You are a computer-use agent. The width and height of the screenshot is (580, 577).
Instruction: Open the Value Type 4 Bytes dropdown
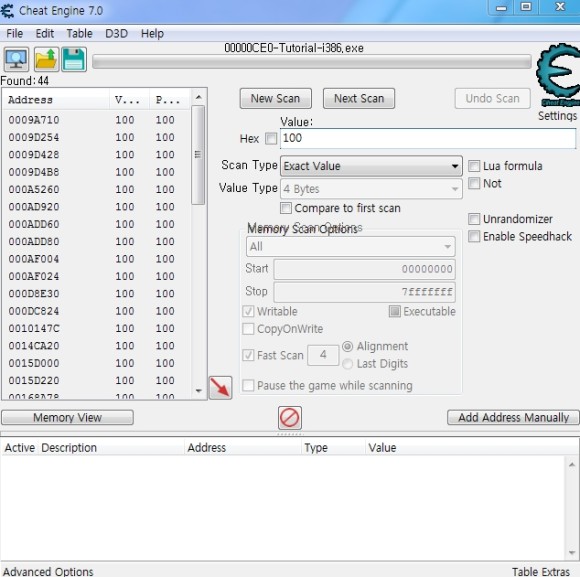coord(371,189)
